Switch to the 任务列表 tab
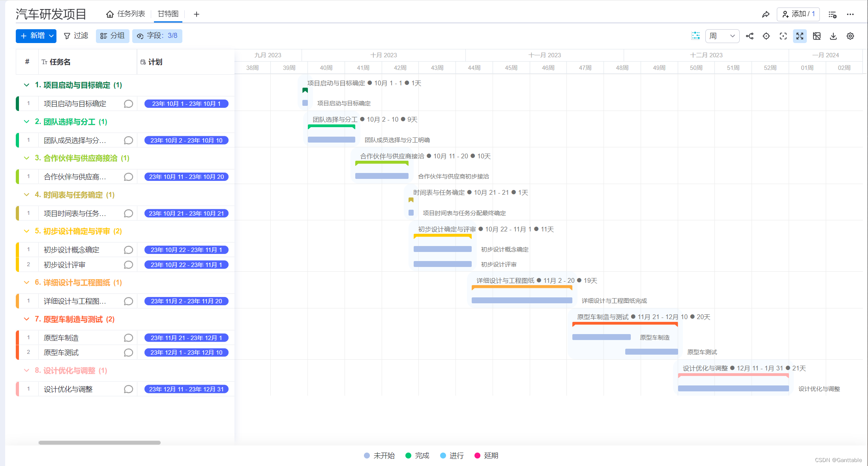This screenshot has height=466, width=868. (x=126, y=14)
